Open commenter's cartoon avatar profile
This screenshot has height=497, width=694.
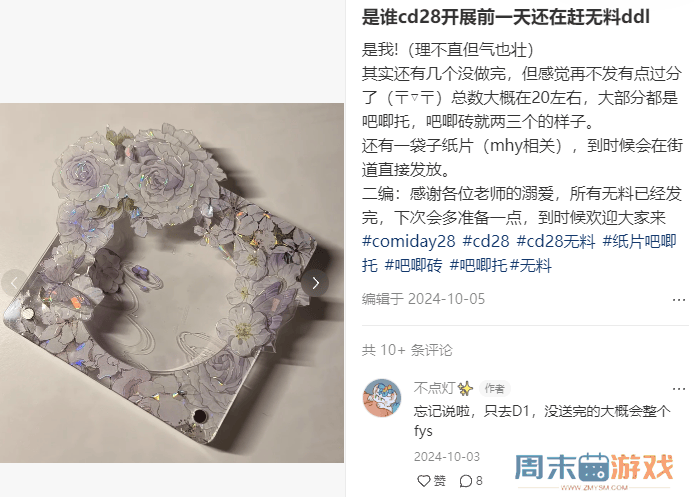pyautogui.click(x=382, y=398)
